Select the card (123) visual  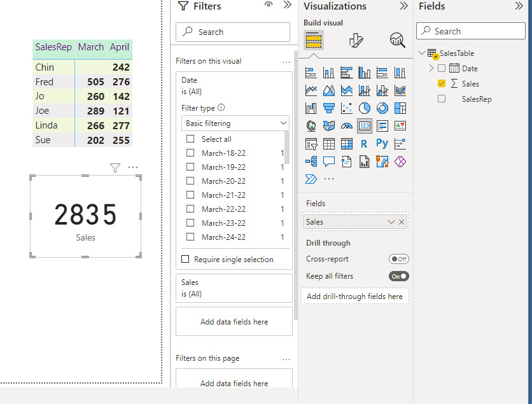tap(365, 126)
